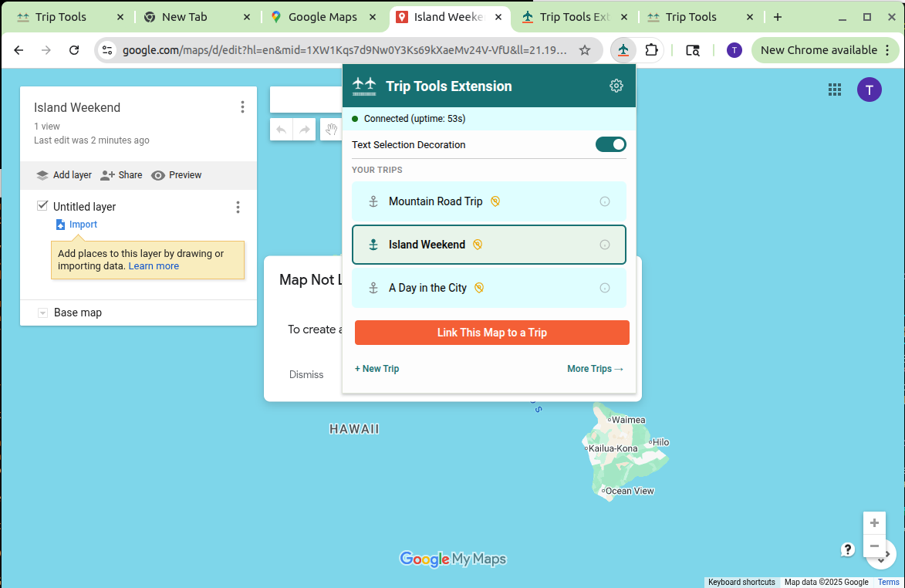Open the Import link under Untitled layer

(82, 224)
